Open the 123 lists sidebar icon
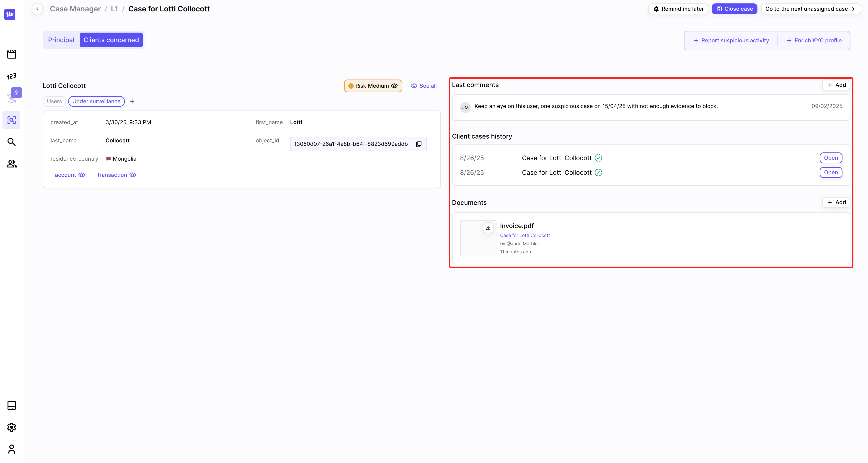 11,76
